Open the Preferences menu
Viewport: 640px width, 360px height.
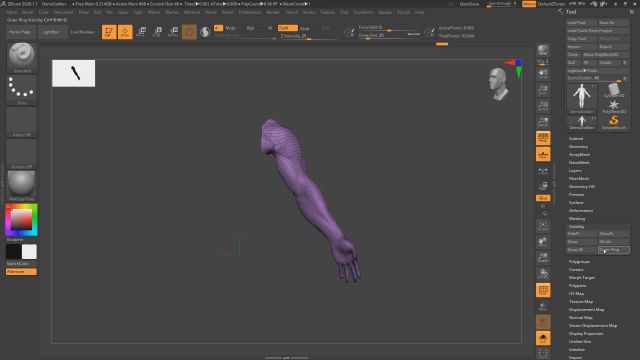coord(250,12)
